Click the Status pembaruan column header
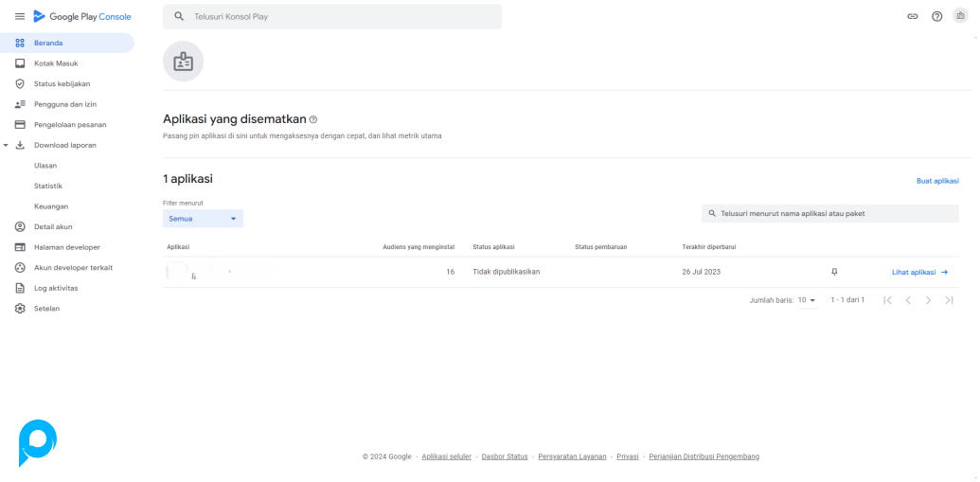 click(x=600, y=247)
